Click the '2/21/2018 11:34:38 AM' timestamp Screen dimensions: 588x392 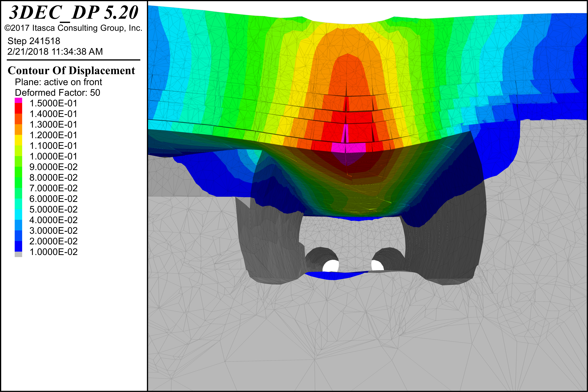pos(55,52)
